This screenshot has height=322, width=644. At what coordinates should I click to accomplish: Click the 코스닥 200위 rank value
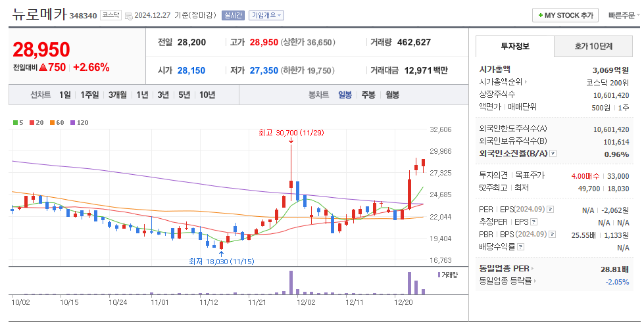(x=608, y=83)
